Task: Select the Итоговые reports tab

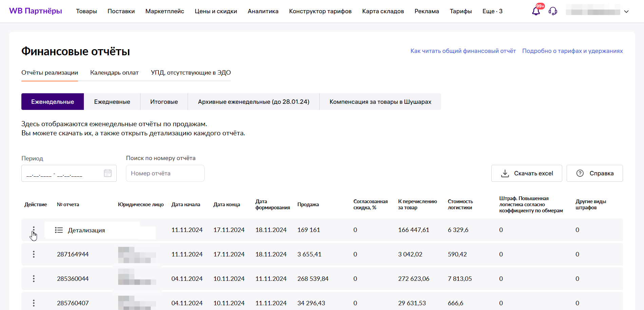Action: coord(164,102)
